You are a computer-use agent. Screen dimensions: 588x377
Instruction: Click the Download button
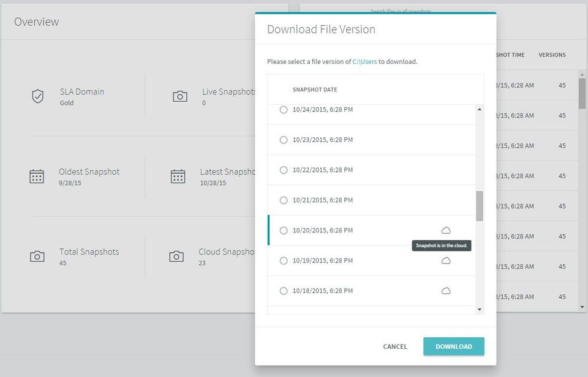(x=454, y=346)
